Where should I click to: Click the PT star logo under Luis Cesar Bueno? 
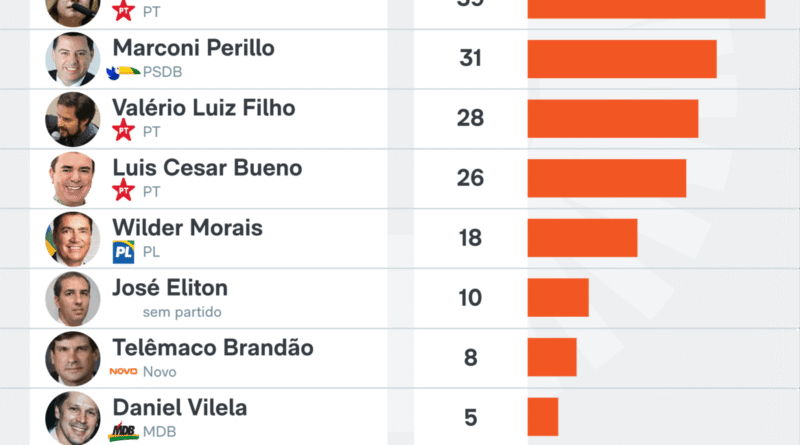[x=124, y=191]
